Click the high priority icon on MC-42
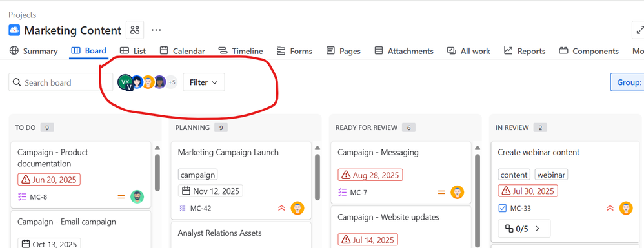 (x=281, y=208)
